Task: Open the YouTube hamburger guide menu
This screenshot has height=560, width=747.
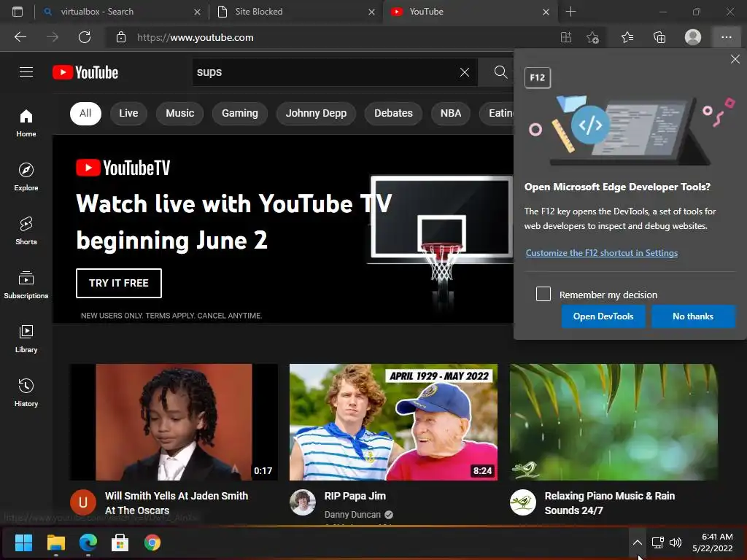Action: pyautogui.click(x=26, y=72)
